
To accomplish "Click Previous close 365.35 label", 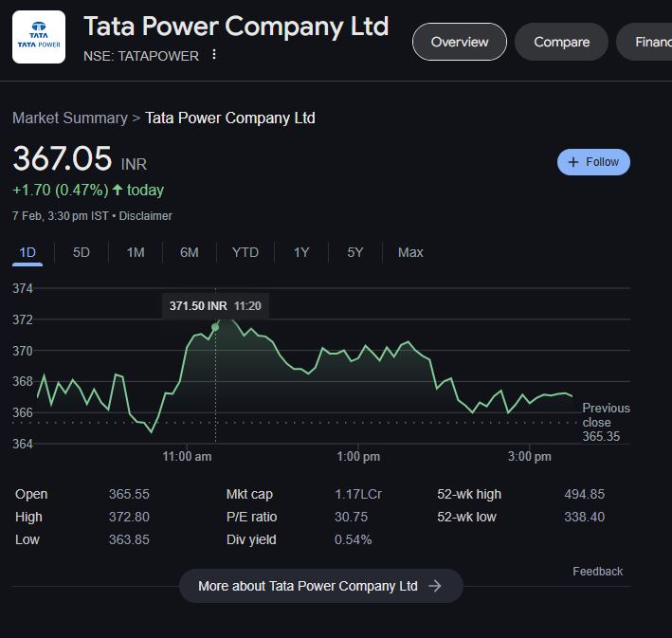I will point(606,422).
